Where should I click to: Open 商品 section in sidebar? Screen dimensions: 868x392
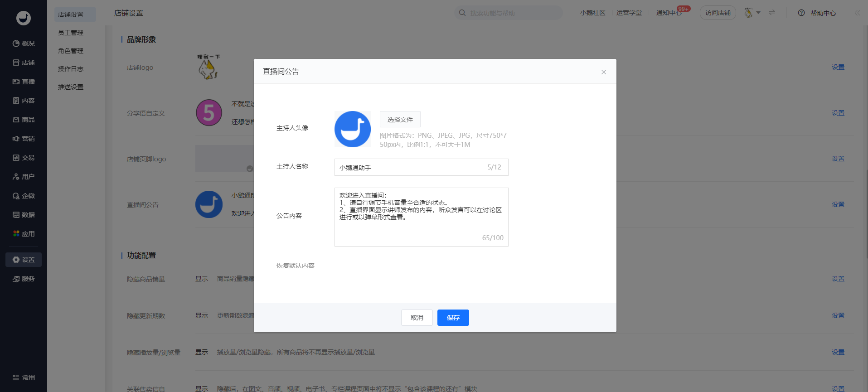coord(24,120)
